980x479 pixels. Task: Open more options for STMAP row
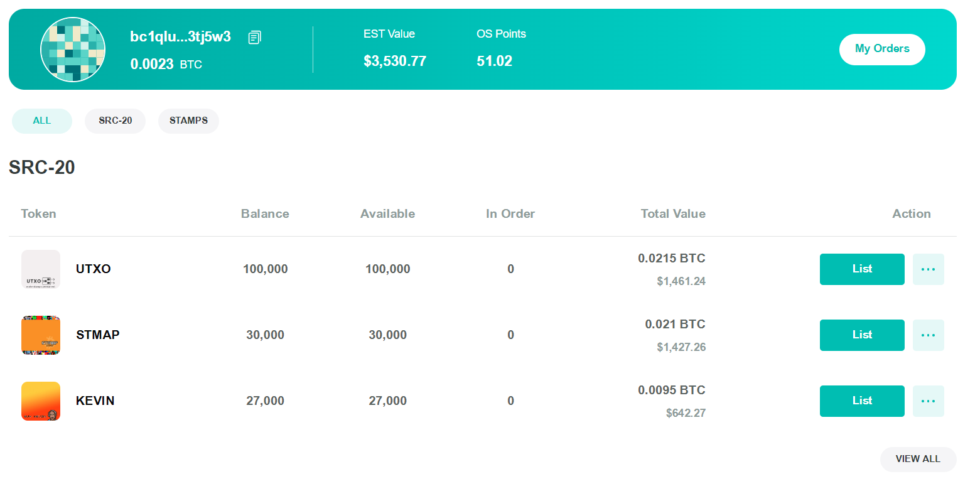click(x=928, y=335)
